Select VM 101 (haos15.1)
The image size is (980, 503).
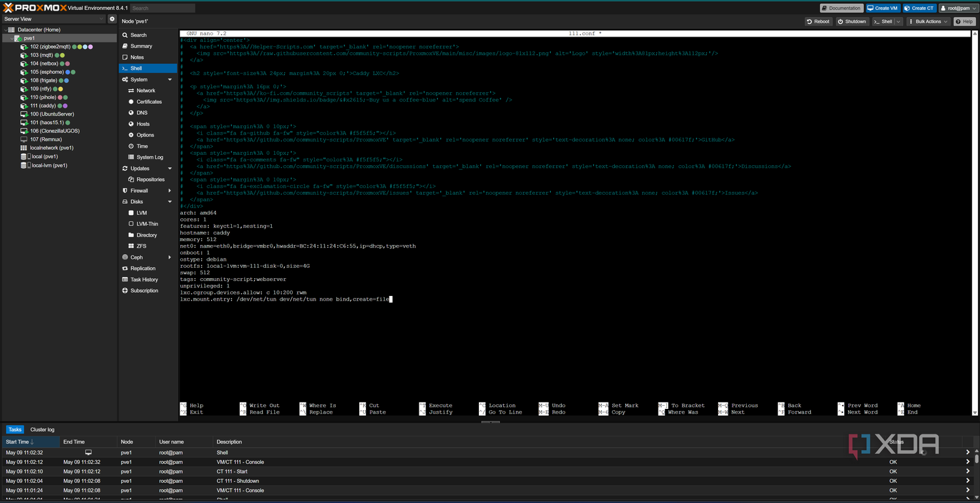47,123
